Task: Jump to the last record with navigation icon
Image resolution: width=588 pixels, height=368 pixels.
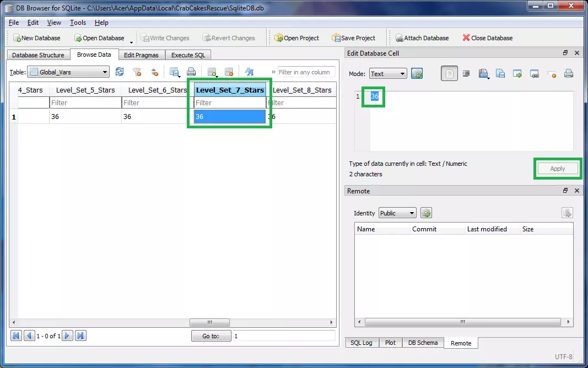Action: (80, 335)
